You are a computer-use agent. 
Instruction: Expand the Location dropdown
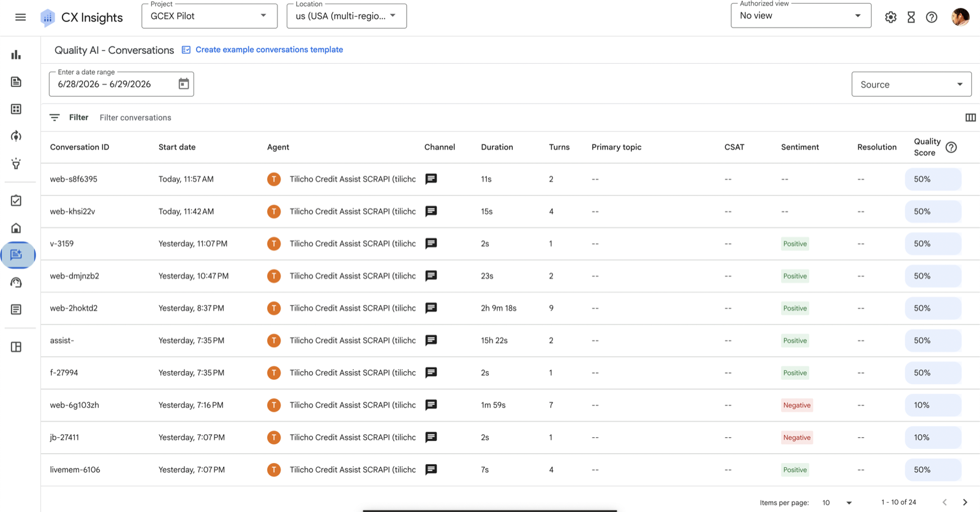coord(347,16)
